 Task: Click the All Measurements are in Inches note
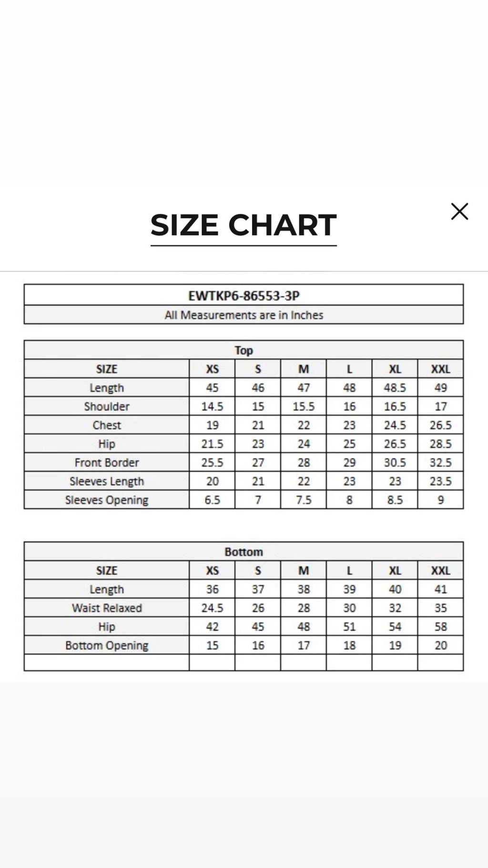pos(244,315)
